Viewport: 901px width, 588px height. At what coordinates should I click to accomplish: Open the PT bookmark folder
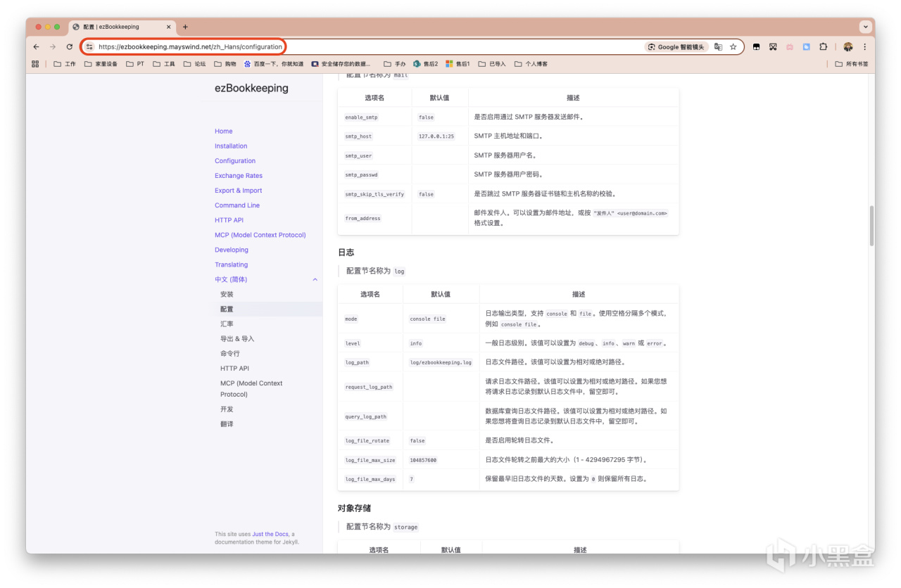pos(135,64)
